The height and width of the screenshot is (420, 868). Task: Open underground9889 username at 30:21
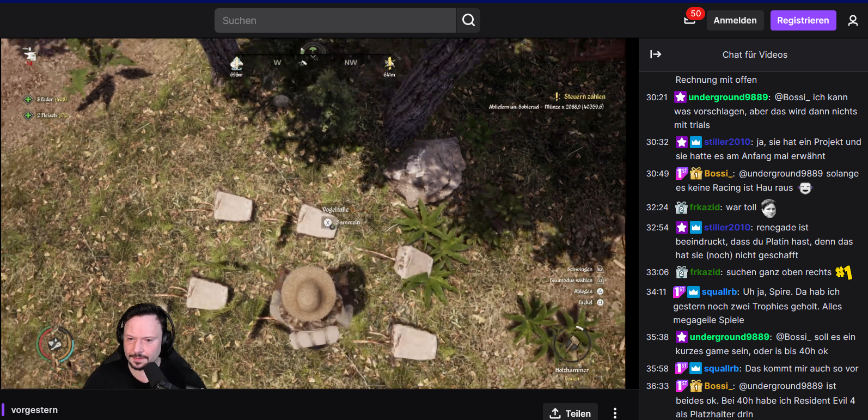click(x=728, y=98)
